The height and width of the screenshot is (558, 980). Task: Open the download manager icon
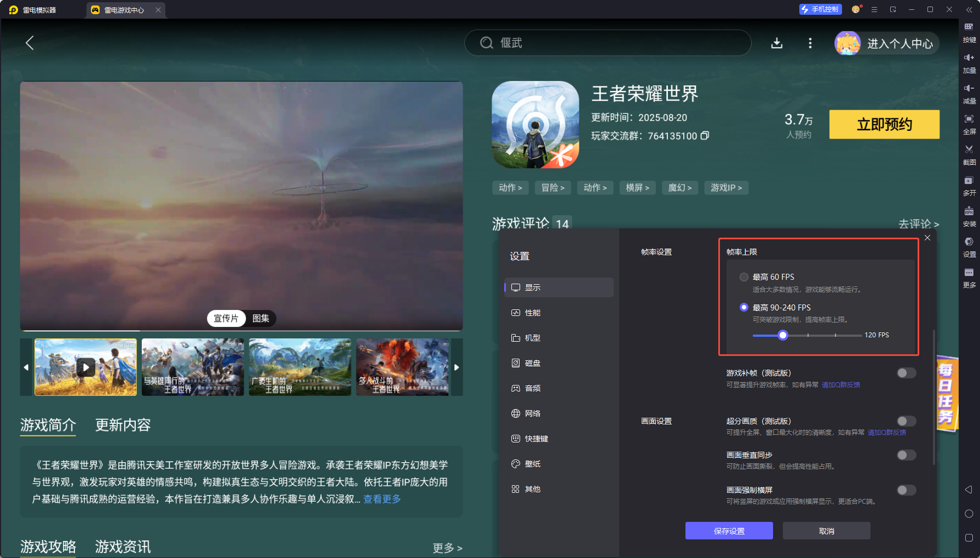[777, 43]
